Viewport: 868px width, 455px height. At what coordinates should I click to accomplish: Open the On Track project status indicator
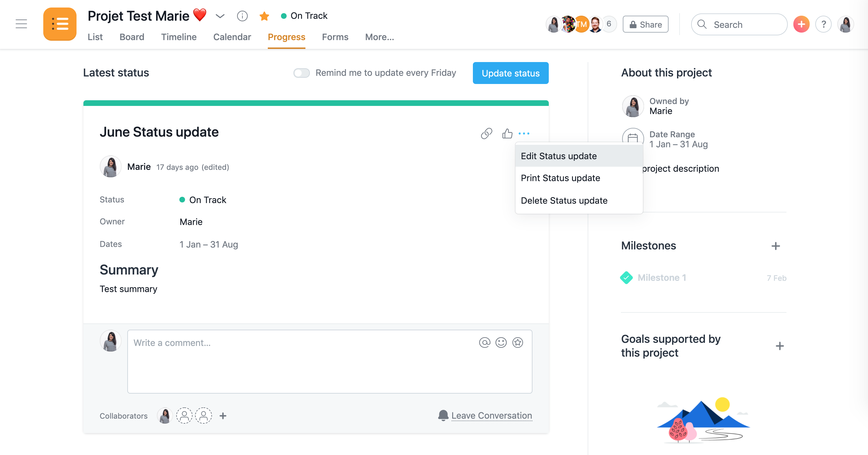pyautogui.click(x=304, y=16)
